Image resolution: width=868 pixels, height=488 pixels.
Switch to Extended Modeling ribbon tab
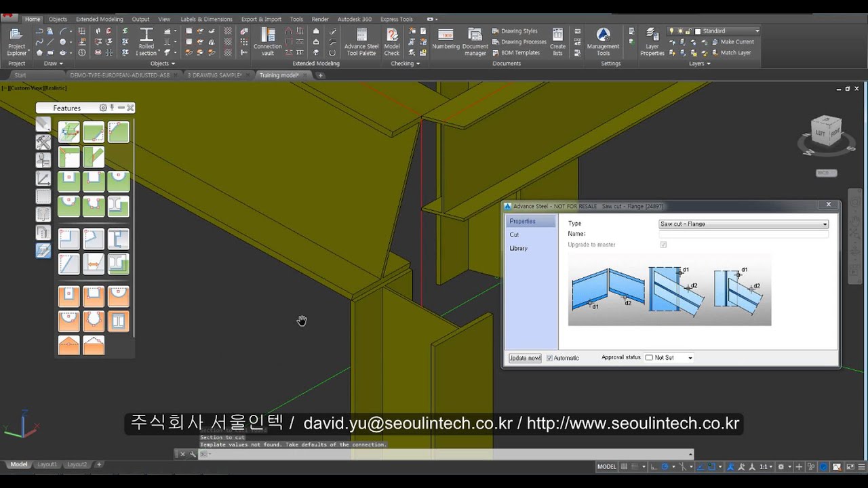point(100,19)
